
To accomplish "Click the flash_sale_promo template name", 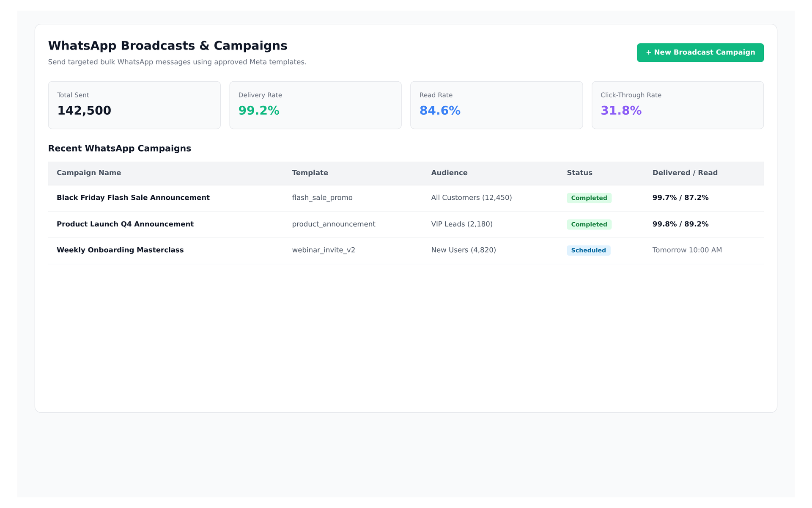I will 322,198.
